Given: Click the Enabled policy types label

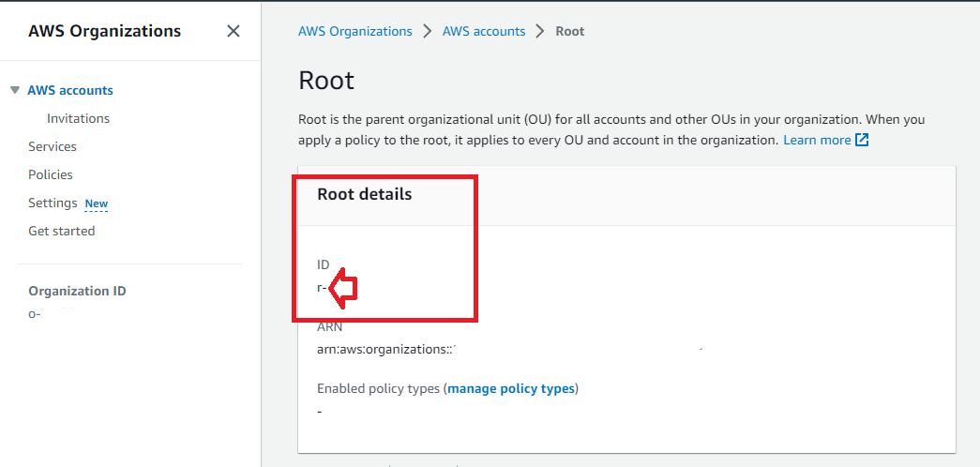Looking at the screenshot, I should pos(378,389).
